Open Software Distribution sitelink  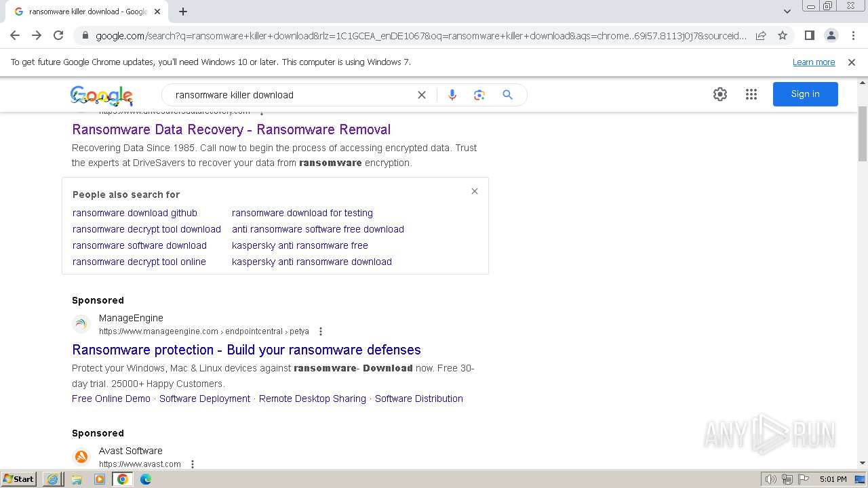[x=419, y=399]
